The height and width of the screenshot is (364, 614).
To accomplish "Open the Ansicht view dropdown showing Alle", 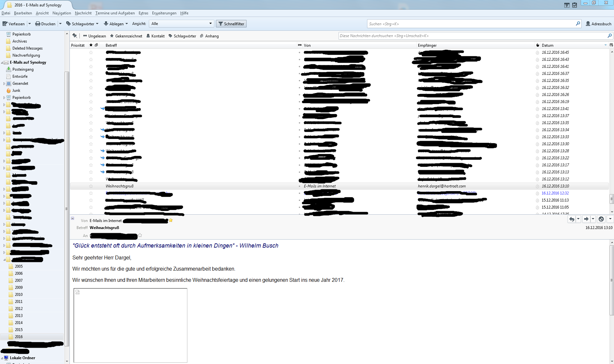I will [x=182, y=24].
